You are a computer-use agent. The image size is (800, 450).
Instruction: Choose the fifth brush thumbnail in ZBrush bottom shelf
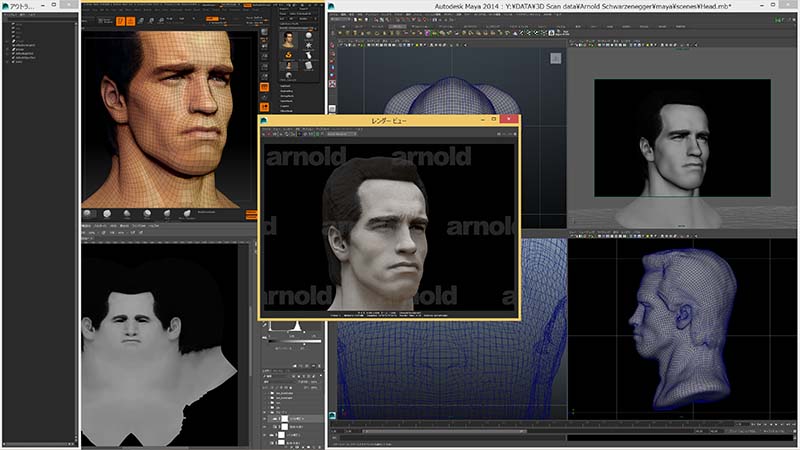tap(167, 213)
